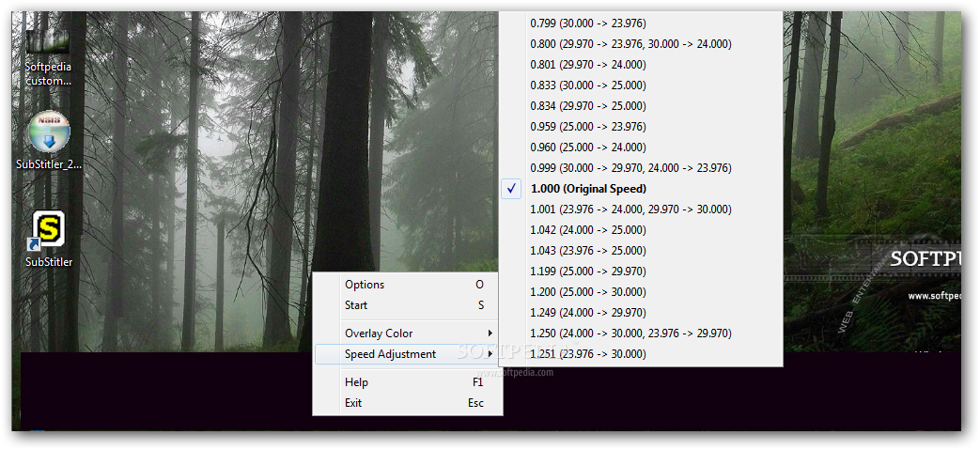Pick speed 1.001 (23.976 -> 24.000)
Screen dimensions: 980x450
tap(641, 209)
